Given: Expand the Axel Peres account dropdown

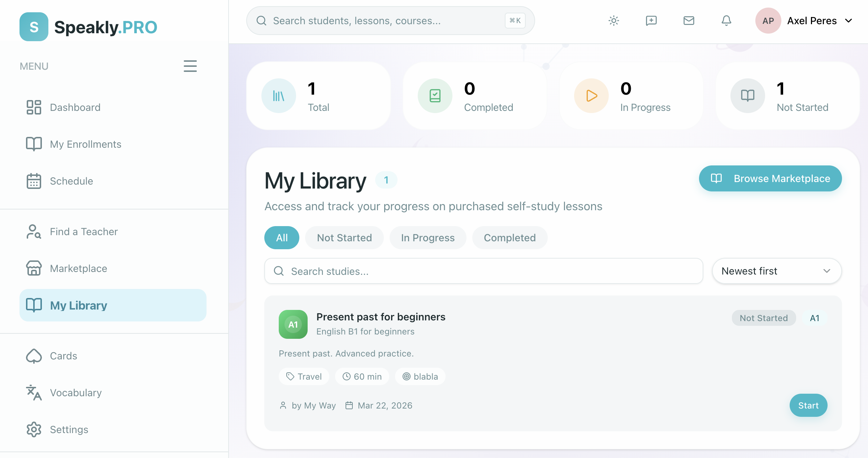Looking at the screenshot, I should click(x=849, y=21).
